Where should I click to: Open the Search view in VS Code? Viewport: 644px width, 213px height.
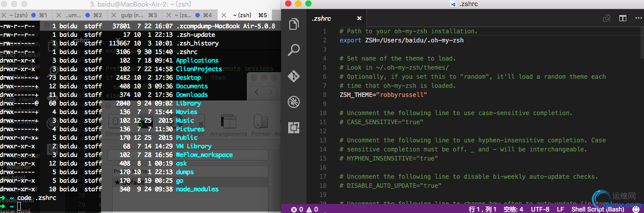coord(294,50)
